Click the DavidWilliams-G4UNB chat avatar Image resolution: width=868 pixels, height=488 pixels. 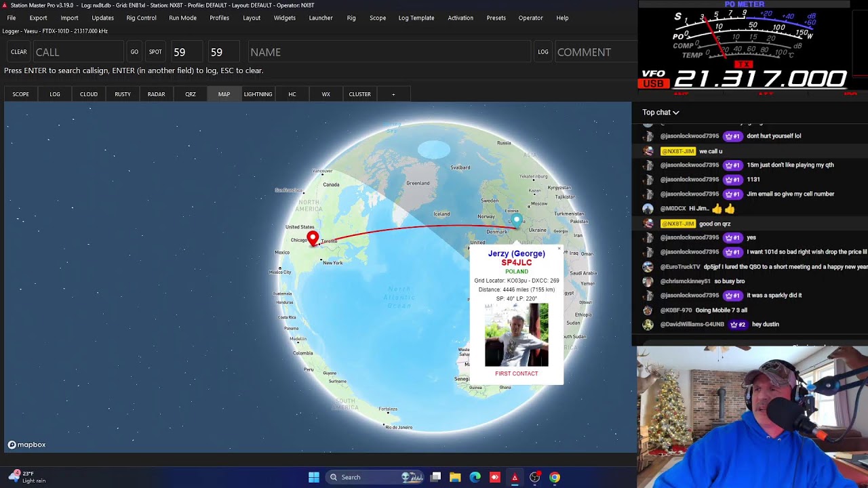tap(648, 325)
